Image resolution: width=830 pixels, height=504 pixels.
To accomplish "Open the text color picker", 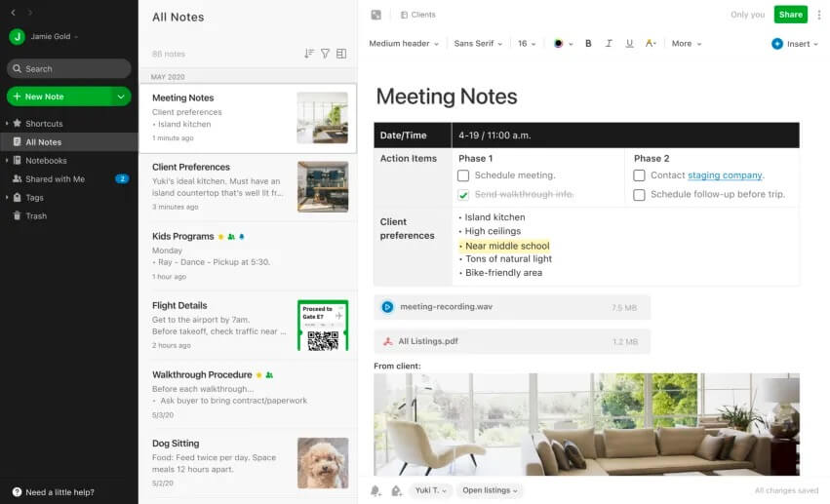I will [x=562, y=44].
